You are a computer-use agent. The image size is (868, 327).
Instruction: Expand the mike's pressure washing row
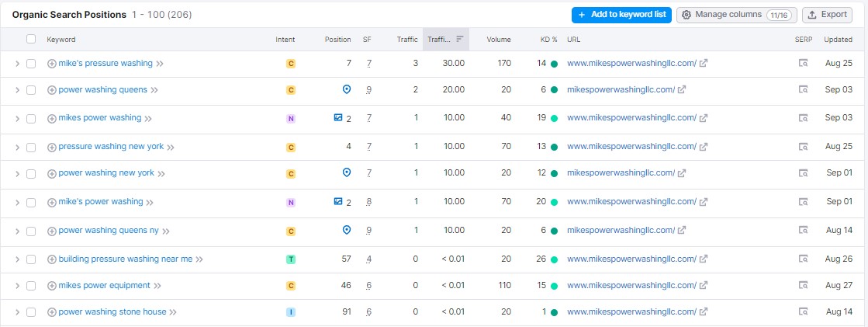tap(17, 64)
